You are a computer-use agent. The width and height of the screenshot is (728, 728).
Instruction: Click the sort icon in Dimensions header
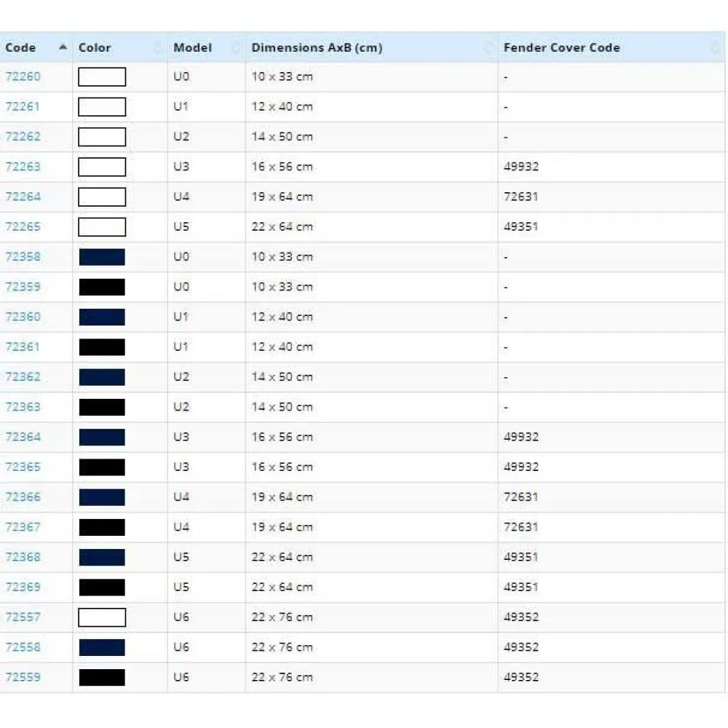(x=488, y=48)
